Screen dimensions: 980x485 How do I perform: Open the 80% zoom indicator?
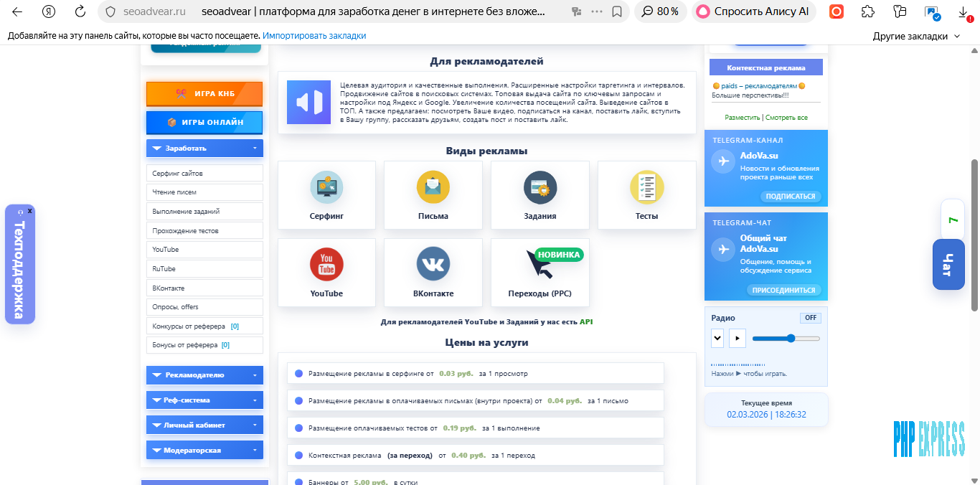(659, 11)
